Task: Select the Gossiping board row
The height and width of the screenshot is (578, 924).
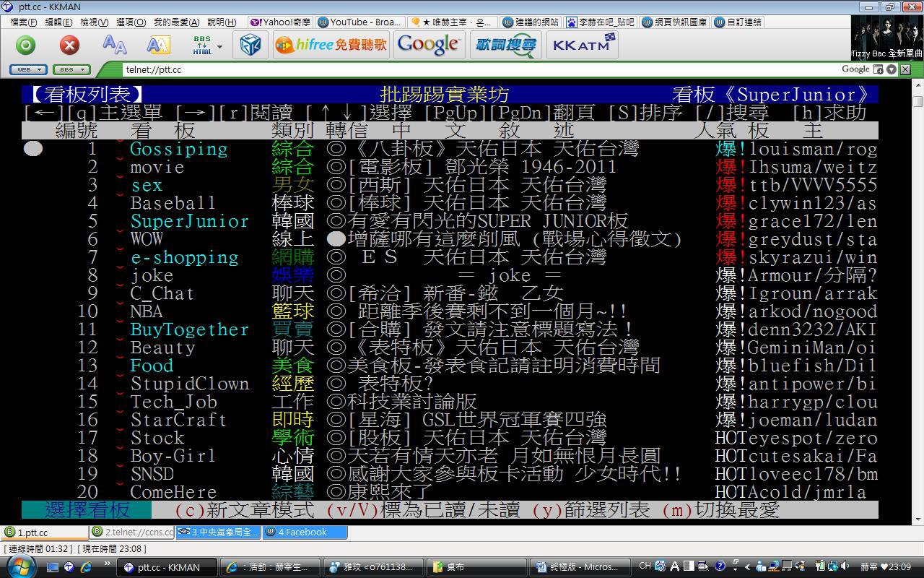Action: tap(450, 149)
